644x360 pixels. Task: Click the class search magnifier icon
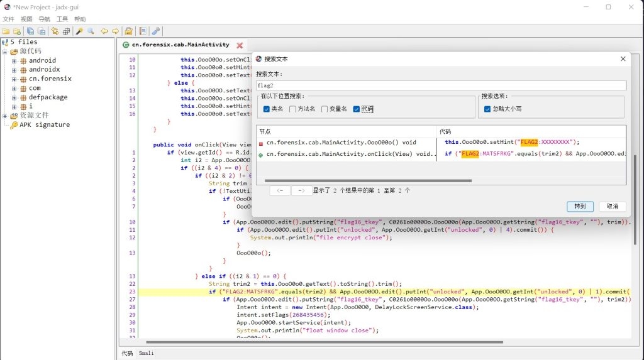91,31
